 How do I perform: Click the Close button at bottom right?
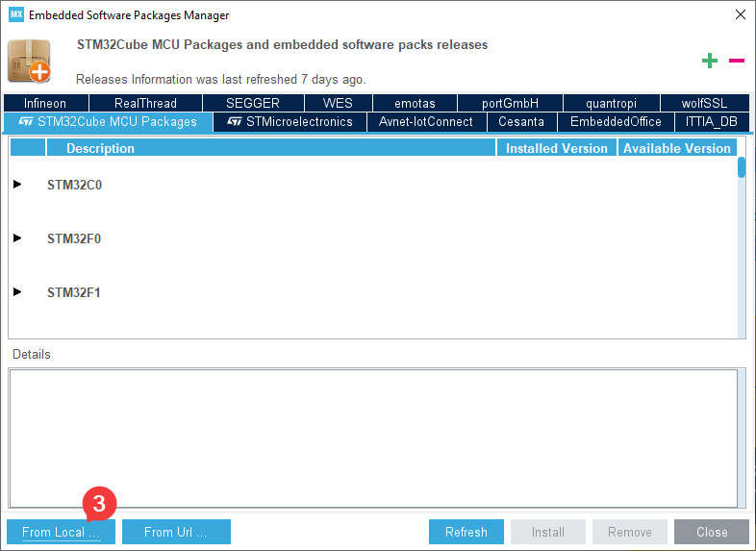tap(712, 532)
